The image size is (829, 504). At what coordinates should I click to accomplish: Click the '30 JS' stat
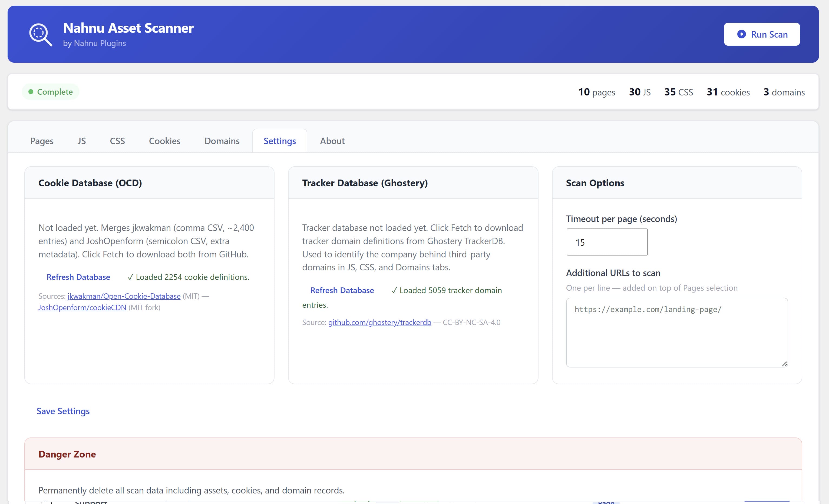pyautogui.click(x=640, y=92)
